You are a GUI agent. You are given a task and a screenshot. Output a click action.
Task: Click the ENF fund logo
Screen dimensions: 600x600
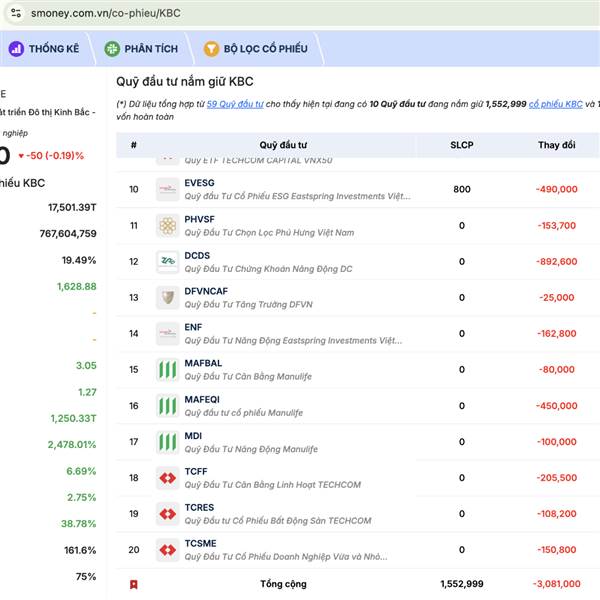pyautogui.click(x=168, y=334)
